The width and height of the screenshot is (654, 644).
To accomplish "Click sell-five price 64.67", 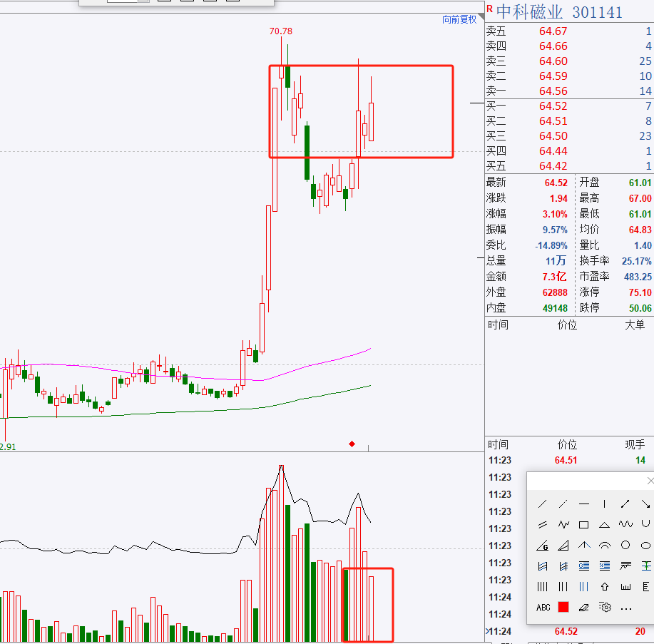I will (x=553, y=31).
